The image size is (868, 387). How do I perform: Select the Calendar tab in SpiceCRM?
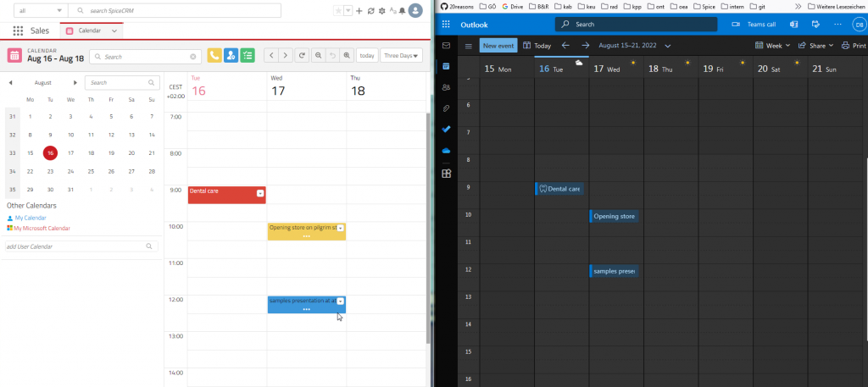click(x=88, y=31)
